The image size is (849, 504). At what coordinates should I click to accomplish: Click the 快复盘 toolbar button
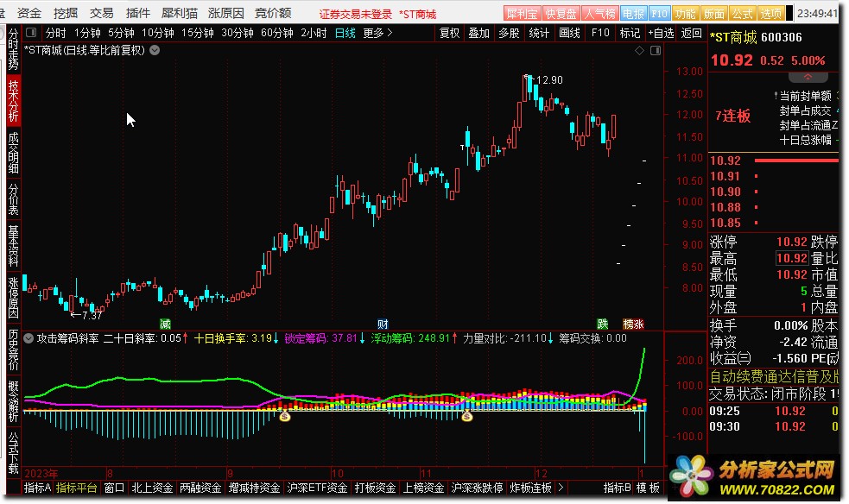pos(561,14)
